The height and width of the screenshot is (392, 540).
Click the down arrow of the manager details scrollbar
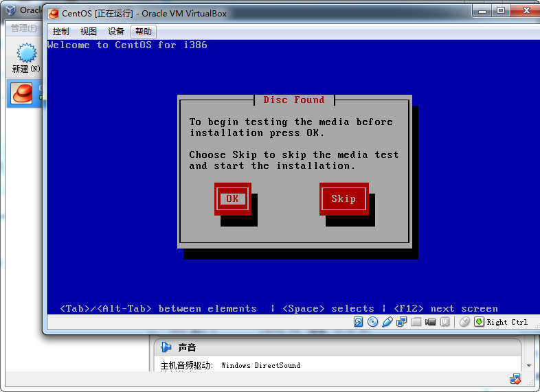pyautogui.click(x=529, y=365)
